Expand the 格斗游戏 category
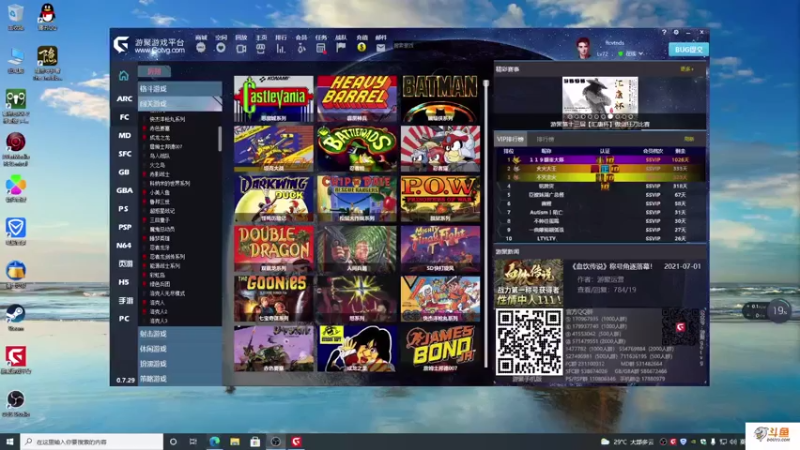 coord(180,89)
